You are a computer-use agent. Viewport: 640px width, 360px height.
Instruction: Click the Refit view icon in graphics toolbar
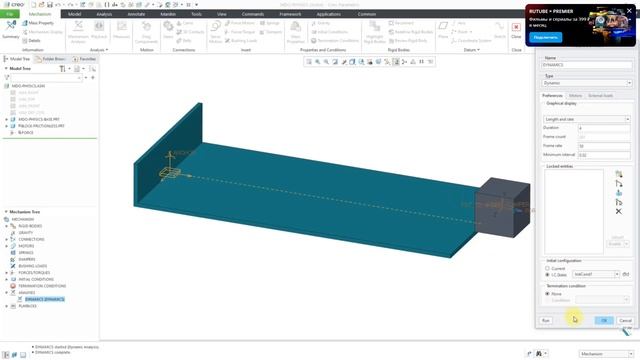[309, 62]
